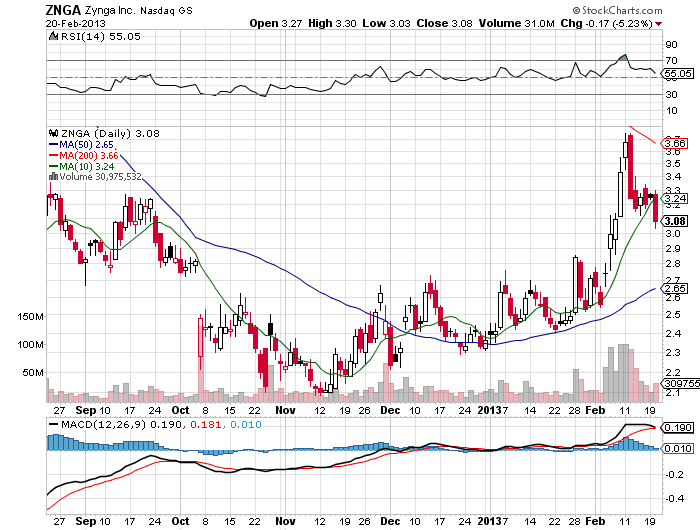This screenshot has width=700, height=530.
Task: Click the -0.2 label on MACD axis
Action: click(x=674, y=474)
